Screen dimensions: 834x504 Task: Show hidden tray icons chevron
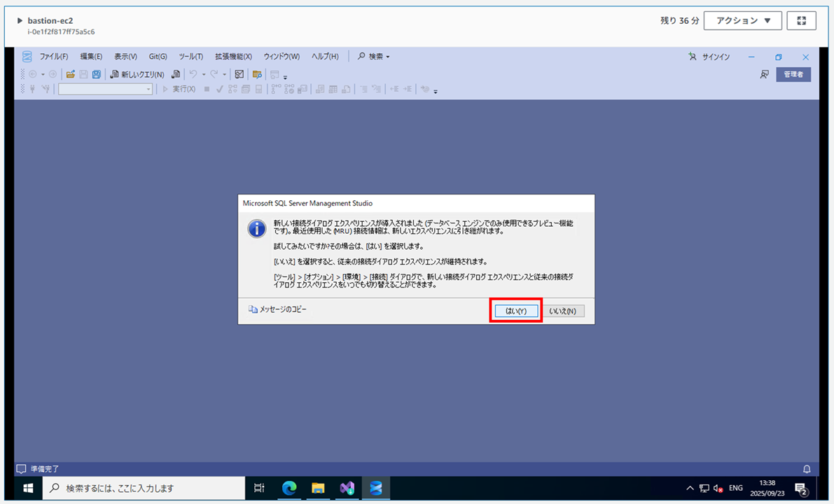tap(690, 488)
